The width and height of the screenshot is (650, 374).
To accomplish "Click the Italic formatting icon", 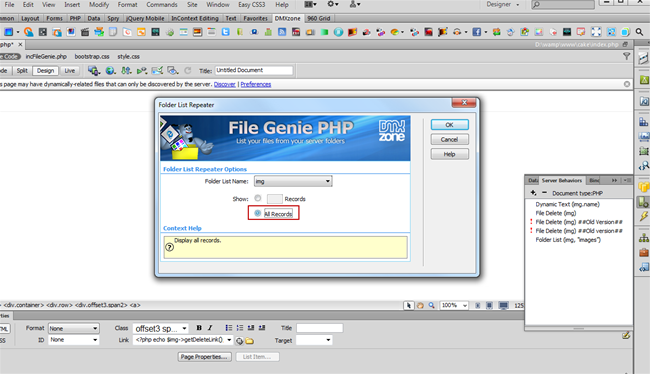I will (210, 328).
